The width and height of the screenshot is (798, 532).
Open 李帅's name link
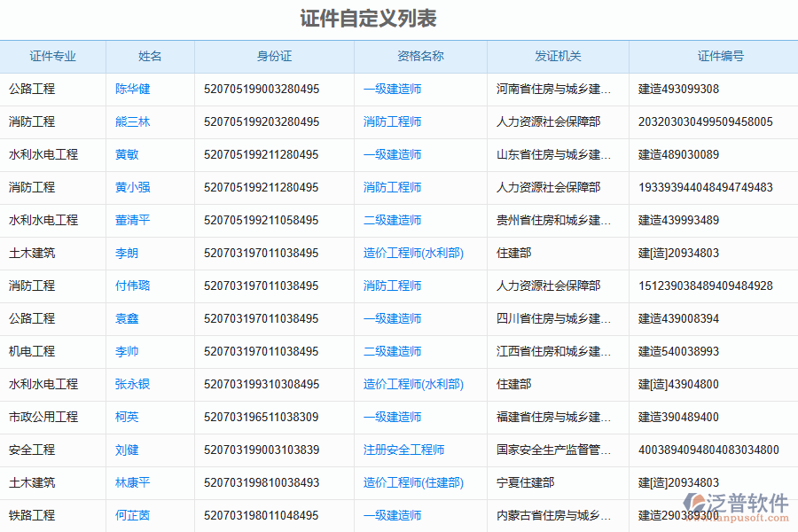click(127, 351)
